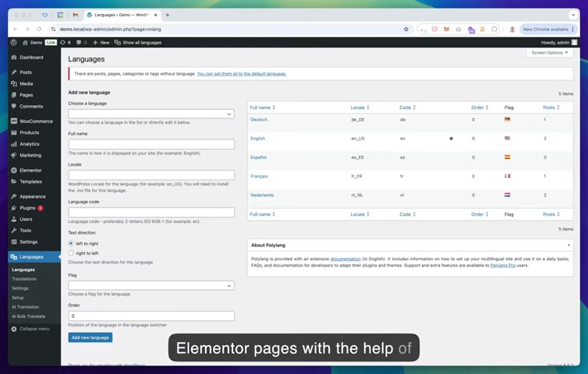Image resolution: width=588 pixels, height=374 pixels.
Task: Sort by Order in table header
Action: click(x=480, y=108)
